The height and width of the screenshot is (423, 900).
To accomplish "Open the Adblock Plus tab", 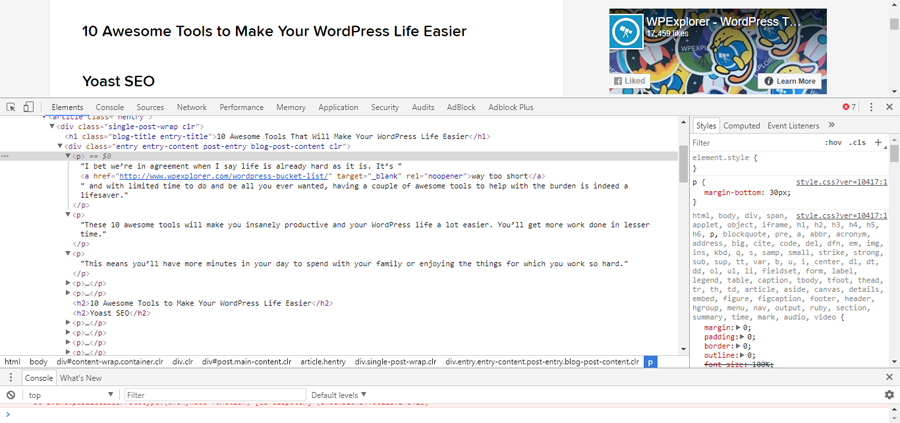I will pos(511,107).
